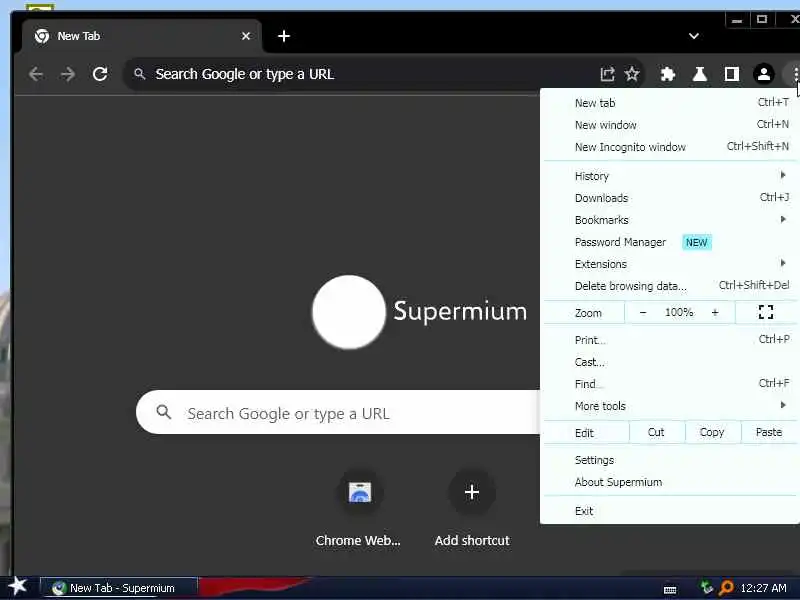The height and width of the screenshot is (600, 800).
Task: Choose Exit to quit the browser
Action: coord(669,511)
